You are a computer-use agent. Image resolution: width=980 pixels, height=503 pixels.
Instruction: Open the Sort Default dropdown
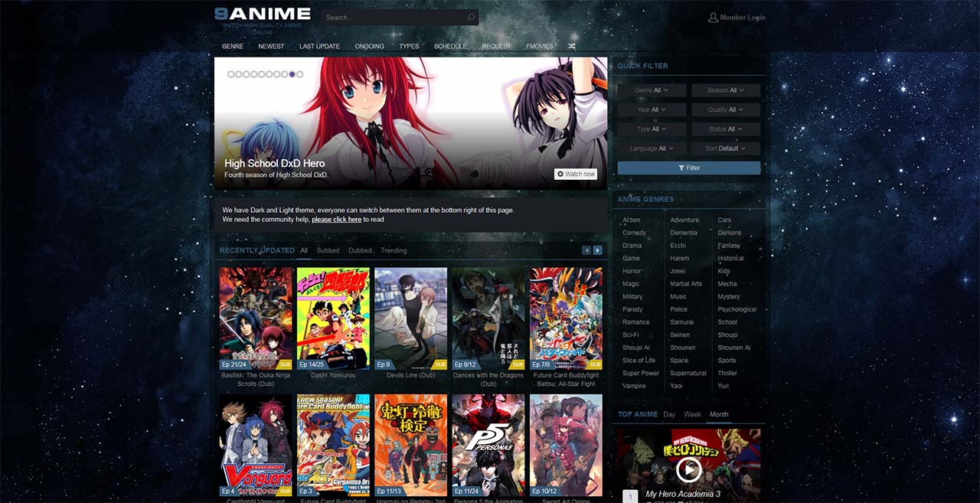[x=725, y=148]
